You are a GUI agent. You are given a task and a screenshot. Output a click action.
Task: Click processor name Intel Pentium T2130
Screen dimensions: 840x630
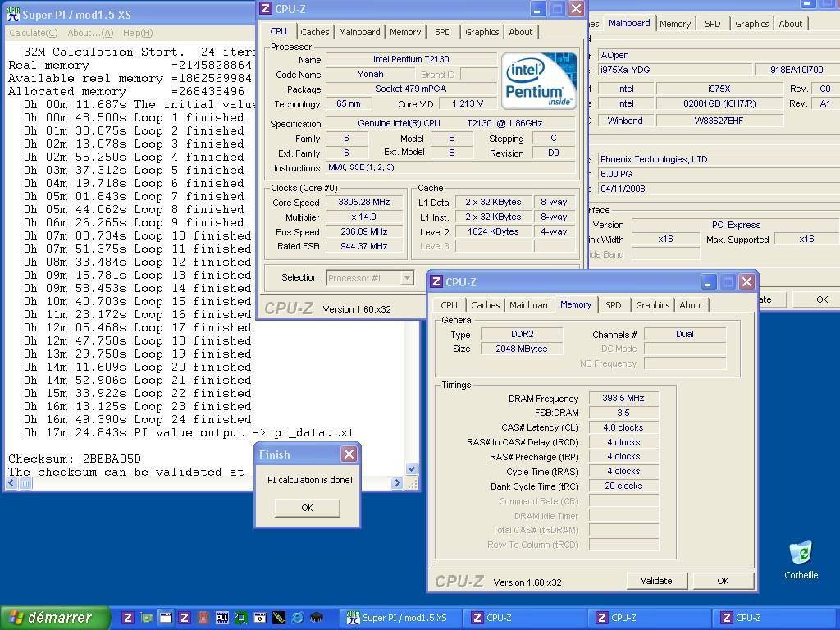coord(411,59)
